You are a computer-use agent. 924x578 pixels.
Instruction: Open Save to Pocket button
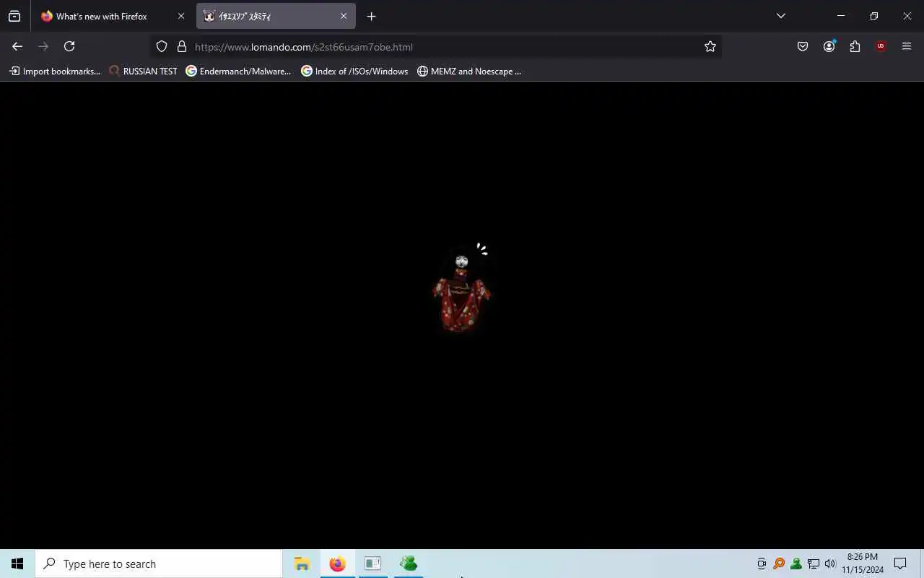[x=803, y=46]
